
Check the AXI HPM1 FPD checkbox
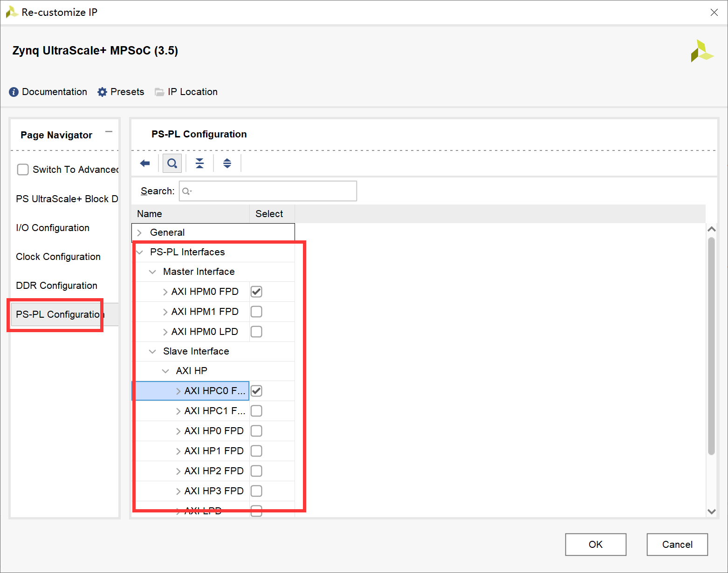(x=256, y=312)
